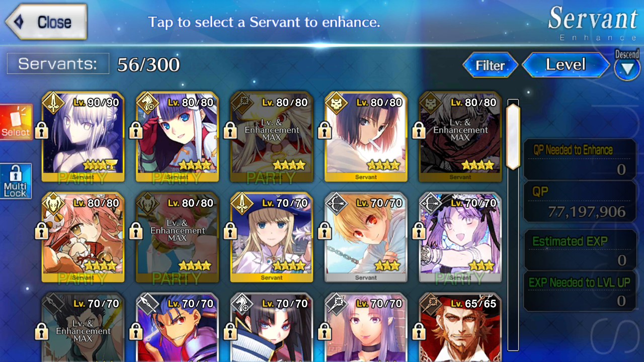644x362 pixels.
Task: Open the QP Needed to Enhance panel
Action: coord(580,159)
